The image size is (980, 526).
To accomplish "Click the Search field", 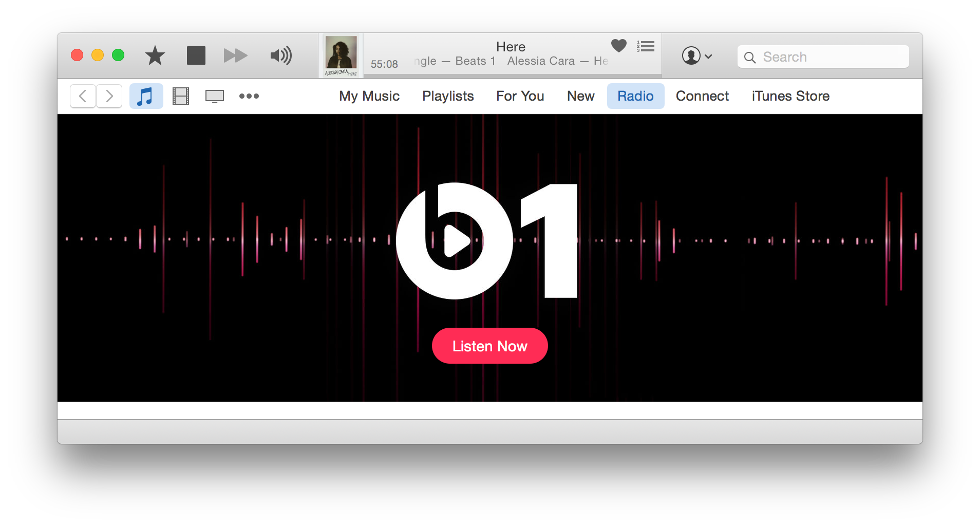I will (823, 57).
